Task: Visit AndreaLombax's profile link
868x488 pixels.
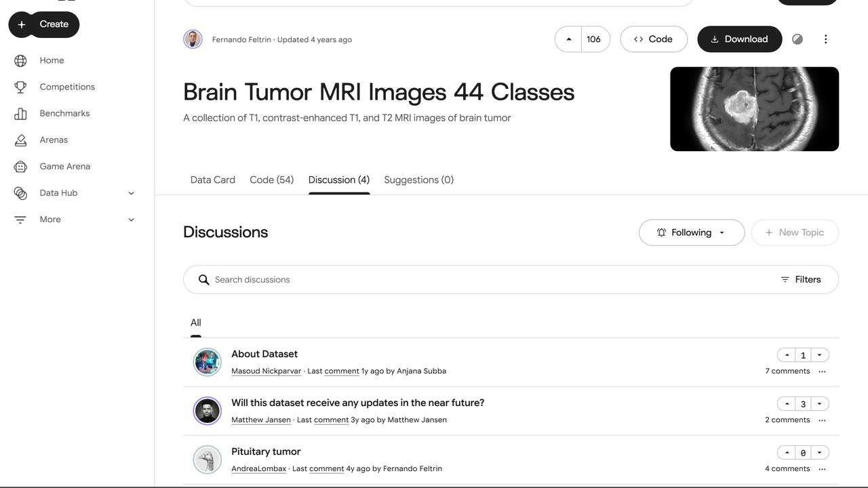Action: click(x=258, y=469)
